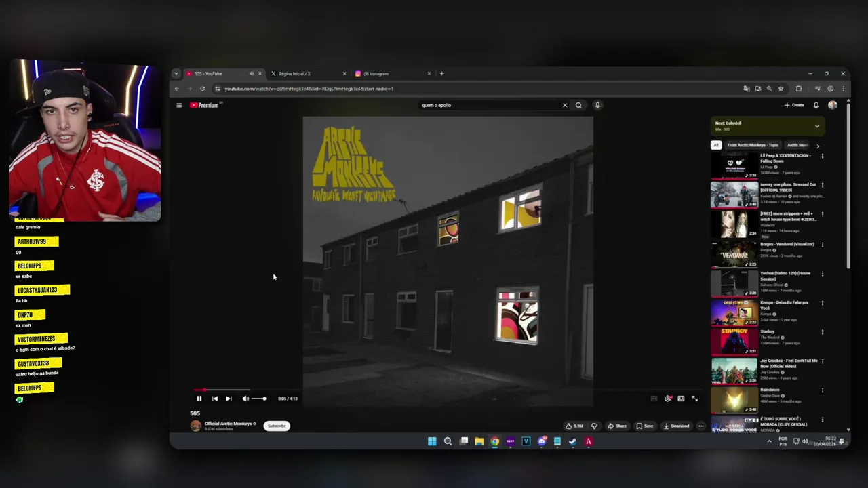
Task: Open more actions (three dots) under the video
Action: 701,426
